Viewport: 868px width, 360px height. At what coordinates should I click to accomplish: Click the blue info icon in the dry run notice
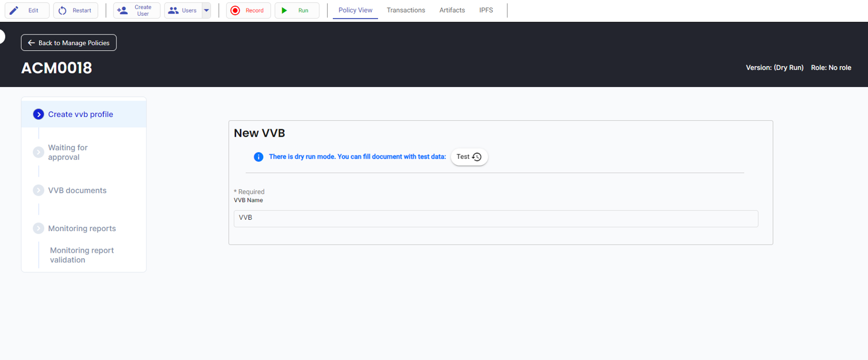[258, 157]
